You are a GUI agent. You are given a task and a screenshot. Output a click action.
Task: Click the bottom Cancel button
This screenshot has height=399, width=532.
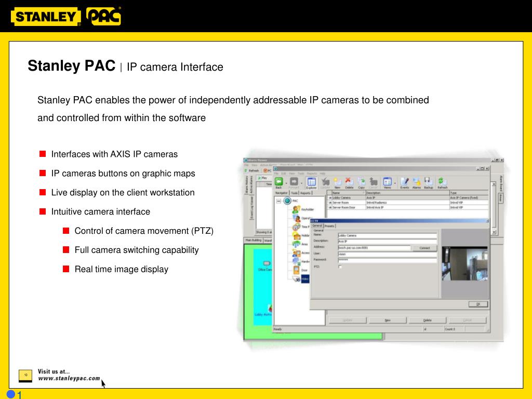(467, 320)
